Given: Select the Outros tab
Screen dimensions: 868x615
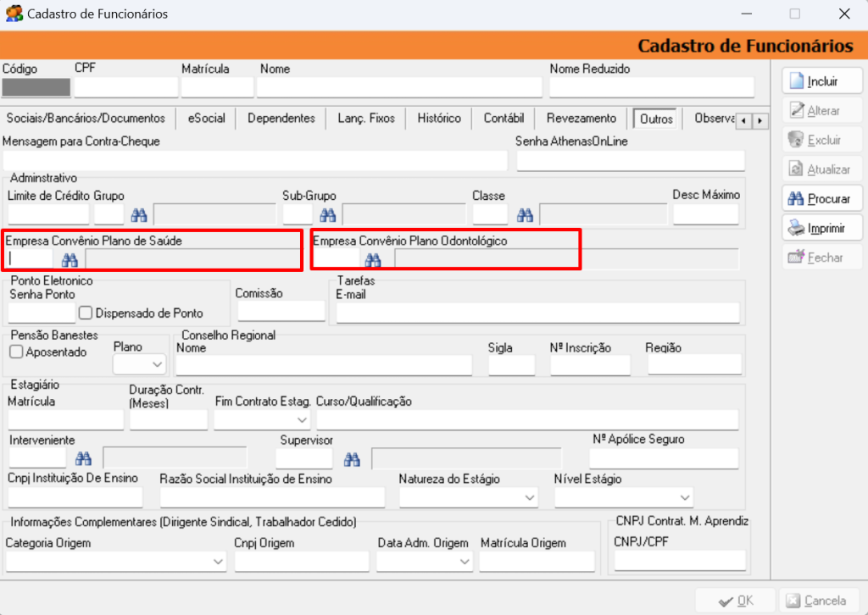Looking at the screenshot, I should (x=657, y=119).
